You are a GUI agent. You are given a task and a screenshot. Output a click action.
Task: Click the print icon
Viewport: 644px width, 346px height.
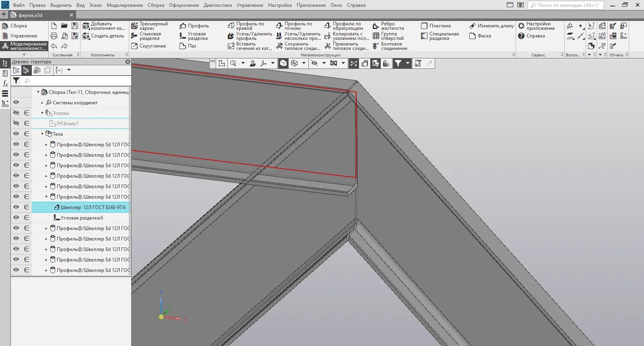click(54, 36)
